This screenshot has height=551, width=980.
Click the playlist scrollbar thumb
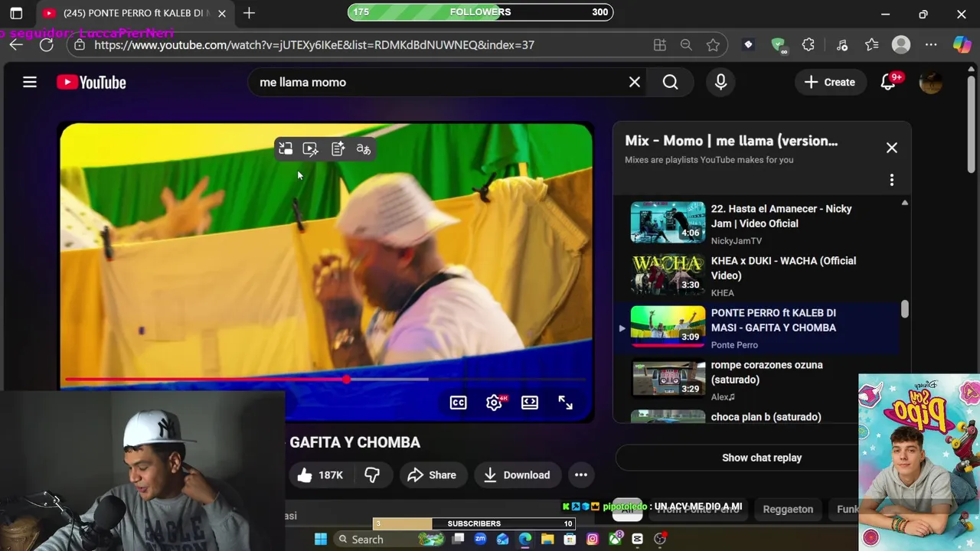905,309
